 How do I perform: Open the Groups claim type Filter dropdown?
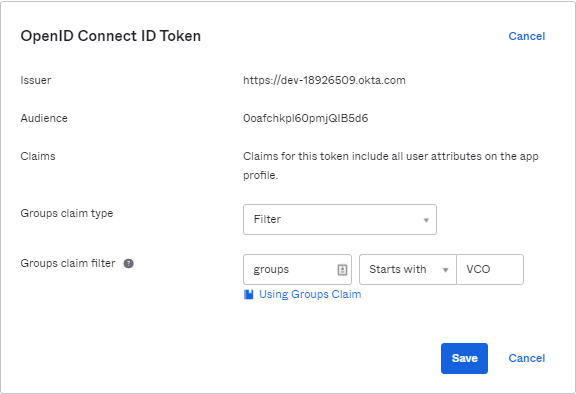click(340, 220)
